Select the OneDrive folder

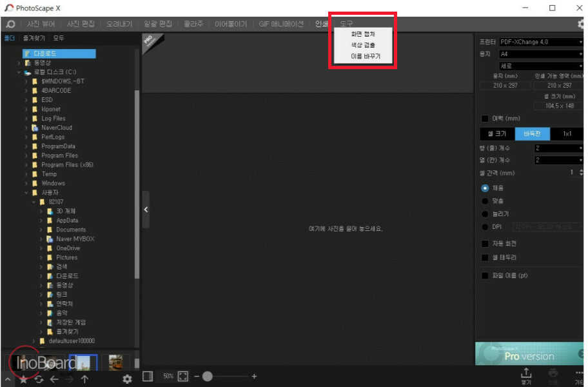pos(68,248)
